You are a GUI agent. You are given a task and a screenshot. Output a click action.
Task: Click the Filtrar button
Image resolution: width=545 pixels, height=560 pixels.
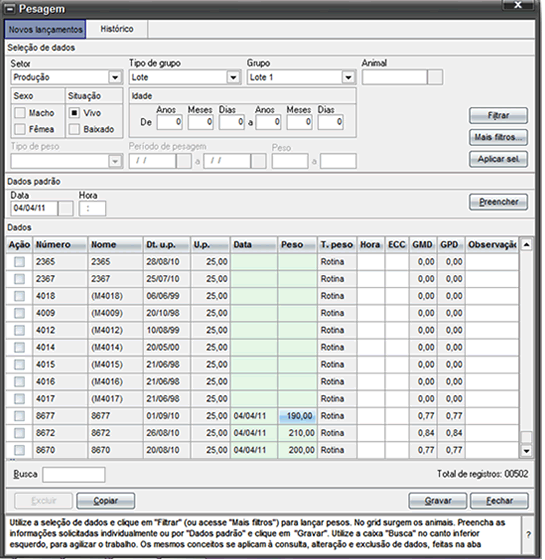coord(498,115)
